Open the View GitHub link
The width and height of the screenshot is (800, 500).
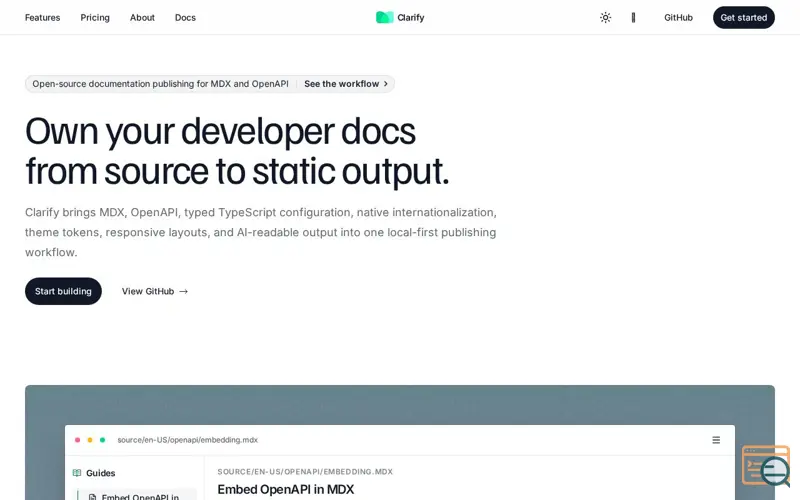pyautogui.click(x=155, y=291)
